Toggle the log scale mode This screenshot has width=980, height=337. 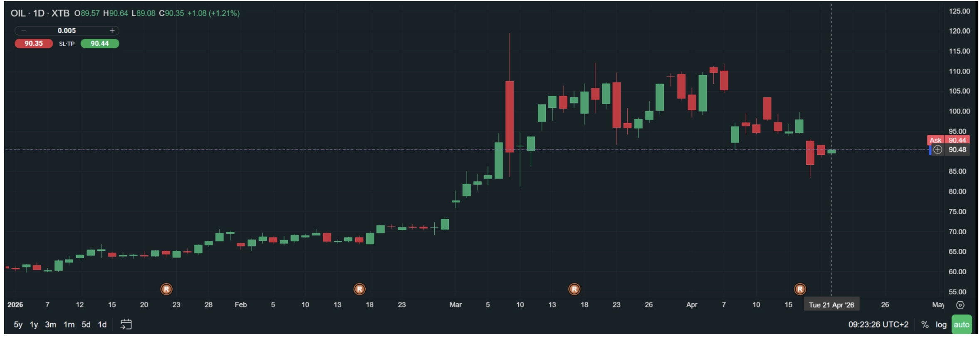click(x=941, y=325)
